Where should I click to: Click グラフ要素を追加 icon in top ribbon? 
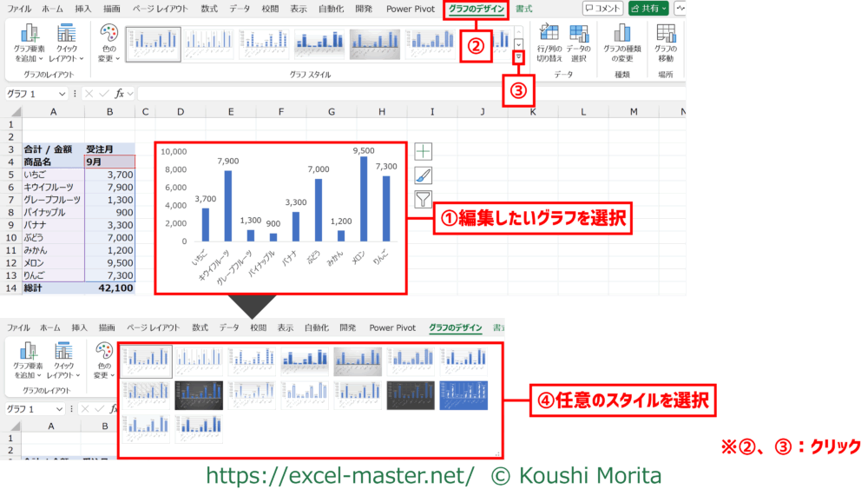(30, 42)
